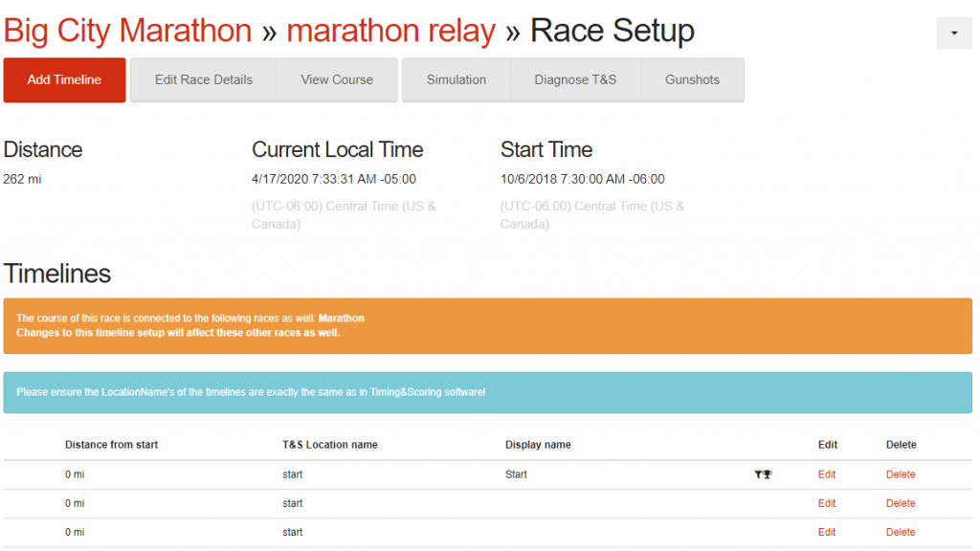Image resolution: width=980 pixels, height=551 pixels.
Task: Go to Gunshots
Action: click(692, 80)
